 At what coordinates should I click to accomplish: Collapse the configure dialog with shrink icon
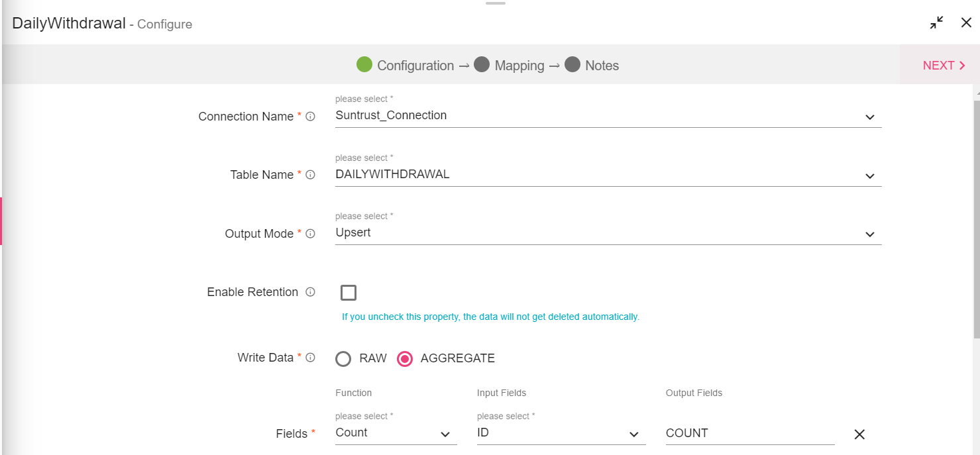coord(936,23)
